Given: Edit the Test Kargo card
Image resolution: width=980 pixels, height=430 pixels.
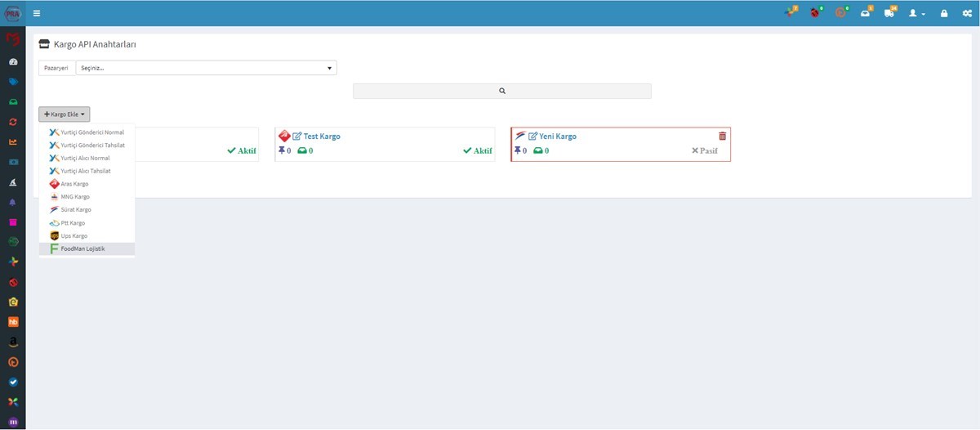Looking at the screenshot, I should [x=297, y=137].
